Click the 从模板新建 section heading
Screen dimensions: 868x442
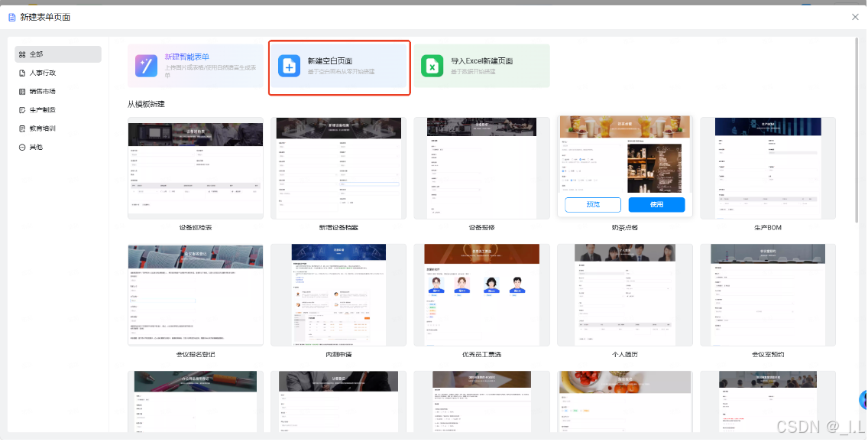(x=146, y=104)
